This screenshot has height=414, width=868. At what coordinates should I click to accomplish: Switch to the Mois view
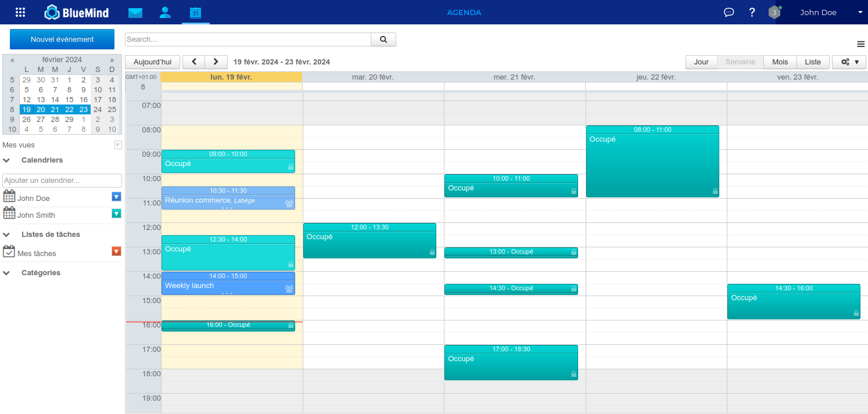coord(780,62)
